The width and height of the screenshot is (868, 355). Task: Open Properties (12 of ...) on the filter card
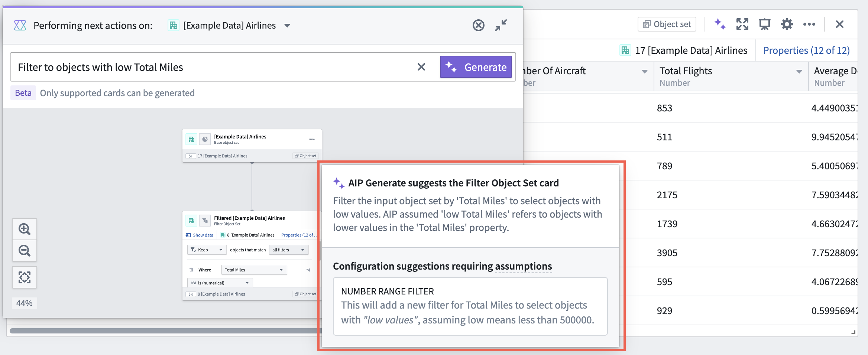(299, 235)
